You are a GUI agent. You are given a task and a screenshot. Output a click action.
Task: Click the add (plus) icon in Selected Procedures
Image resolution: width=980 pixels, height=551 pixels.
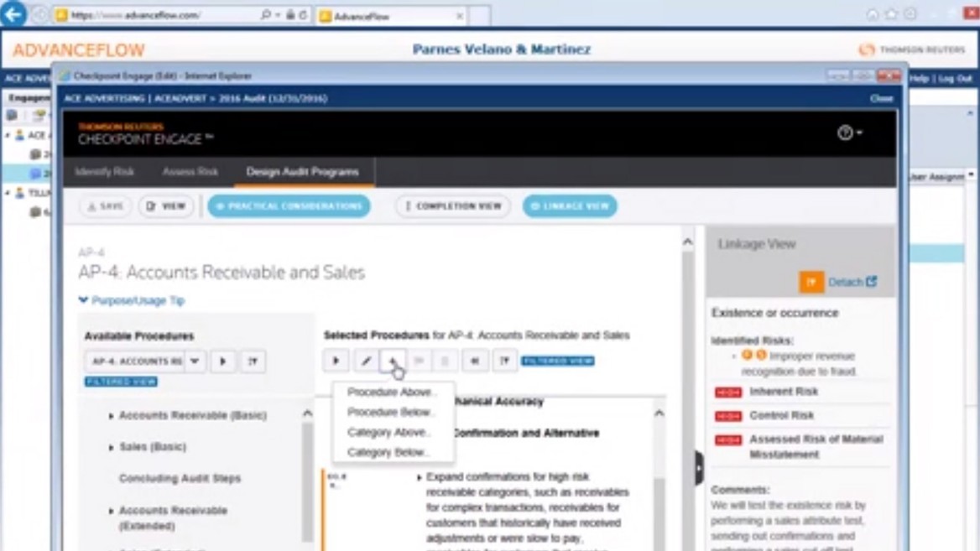[392, 361]
